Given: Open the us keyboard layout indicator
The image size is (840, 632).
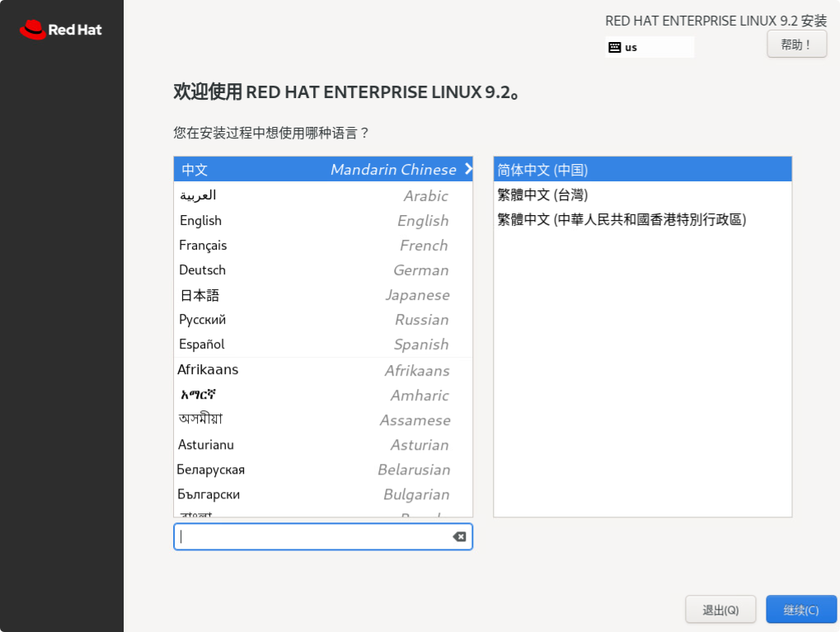Looking at the screenshot, I should click(650, 47).
